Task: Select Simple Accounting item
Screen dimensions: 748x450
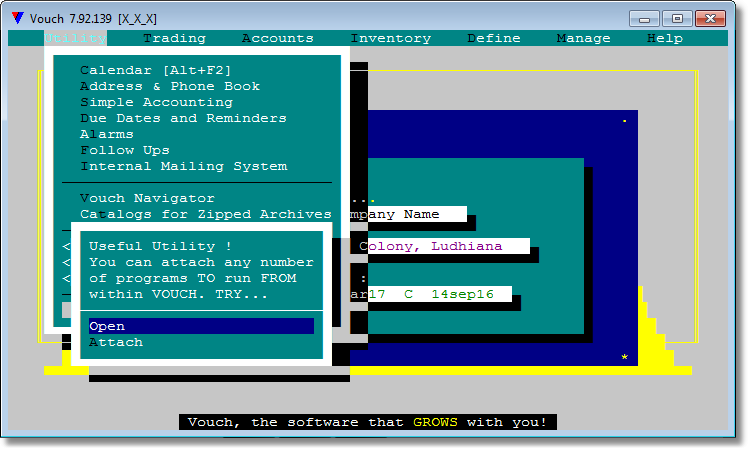Action: click(156, 102)
